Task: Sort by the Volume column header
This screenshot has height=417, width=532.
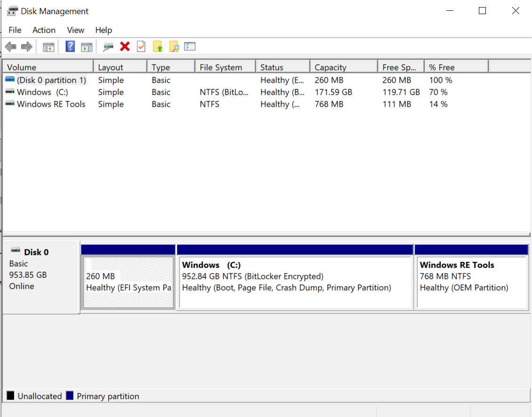Action: click(48, 67)
